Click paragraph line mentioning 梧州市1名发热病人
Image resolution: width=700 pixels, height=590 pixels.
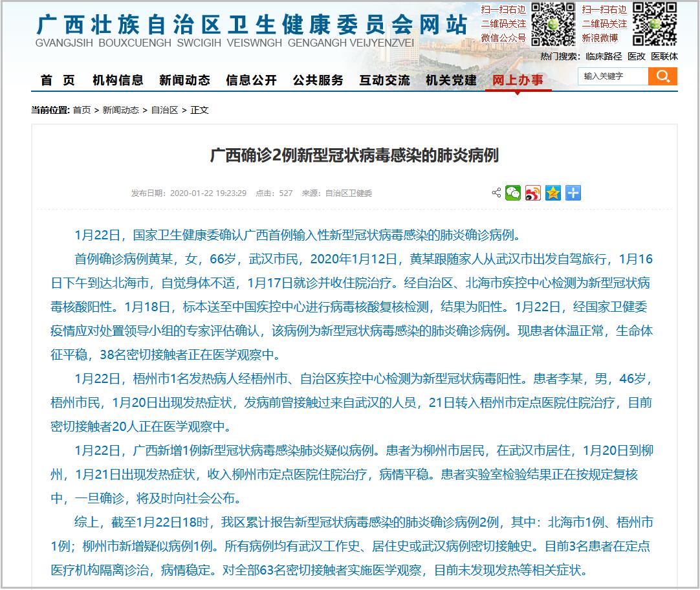[364, 378]
